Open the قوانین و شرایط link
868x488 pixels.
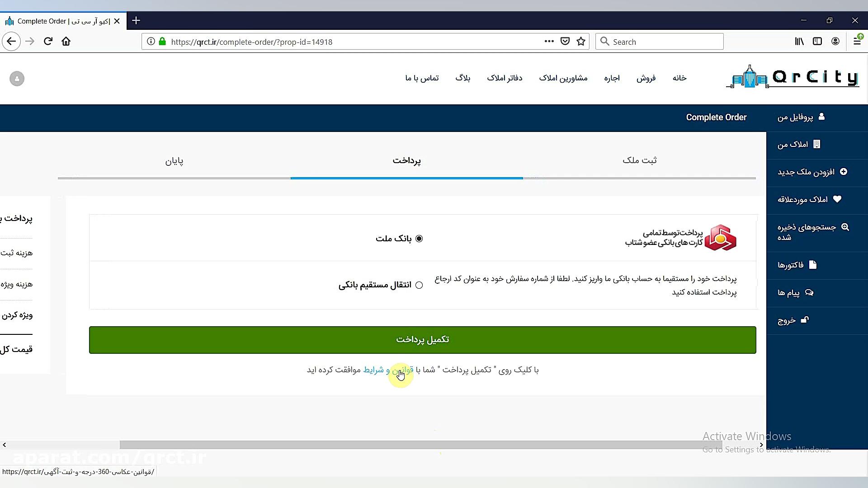[388, 370]
